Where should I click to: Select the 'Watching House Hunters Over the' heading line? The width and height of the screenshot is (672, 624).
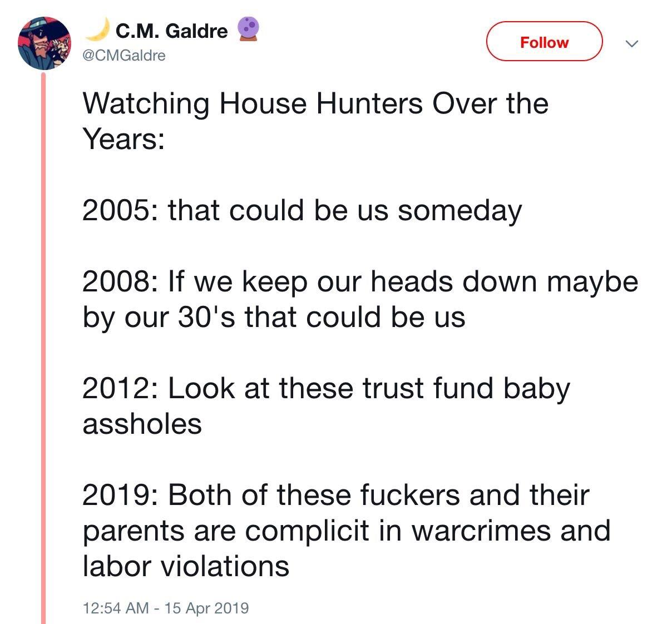click(315, 103)
